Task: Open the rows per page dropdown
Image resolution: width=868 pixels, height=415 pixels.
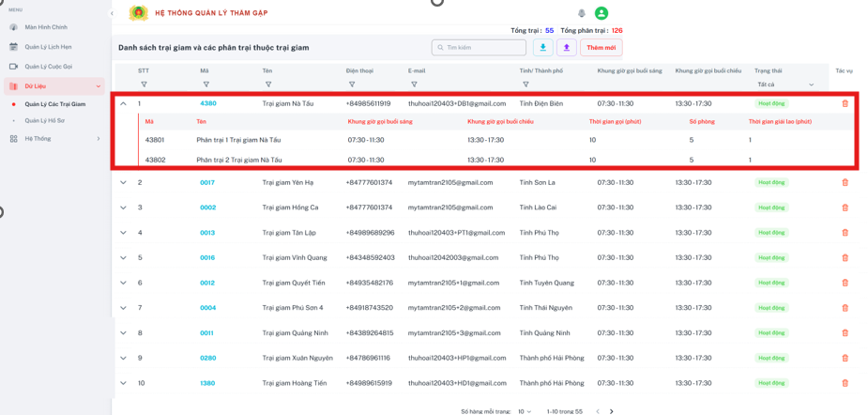Action: pos(525,411)
